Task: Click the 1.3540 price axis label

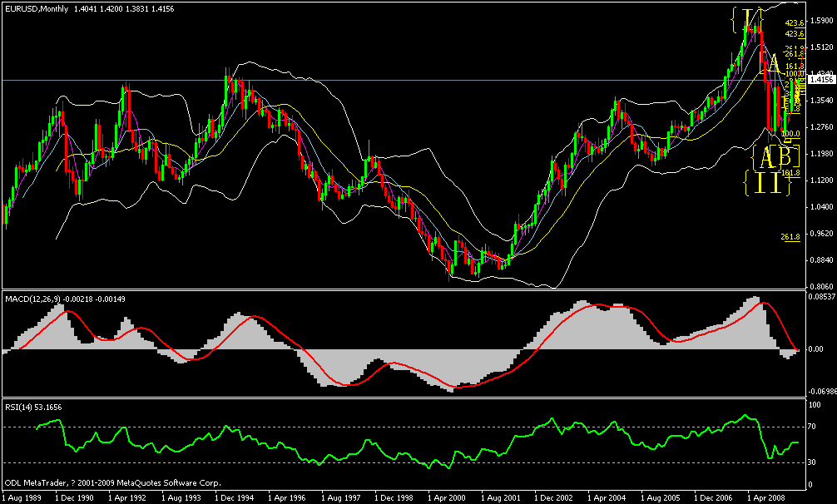Action: (821, 101)
